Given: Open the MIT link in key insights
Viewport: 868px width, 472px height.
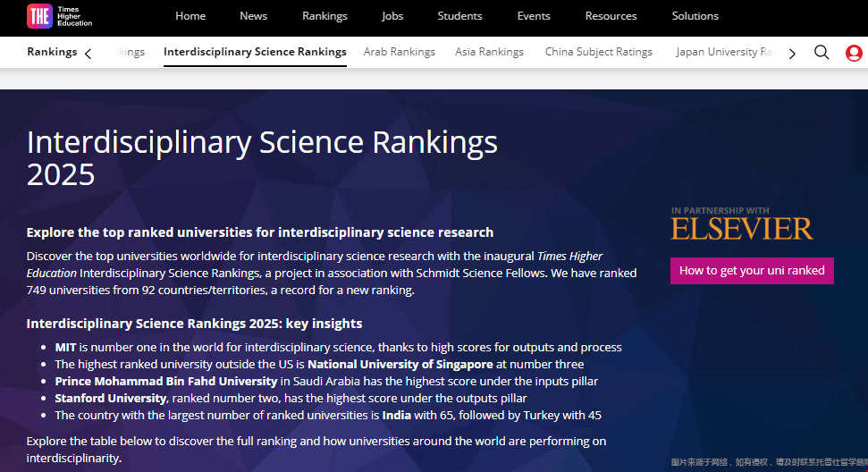Looking at the screenshot, I should [65, 348].
